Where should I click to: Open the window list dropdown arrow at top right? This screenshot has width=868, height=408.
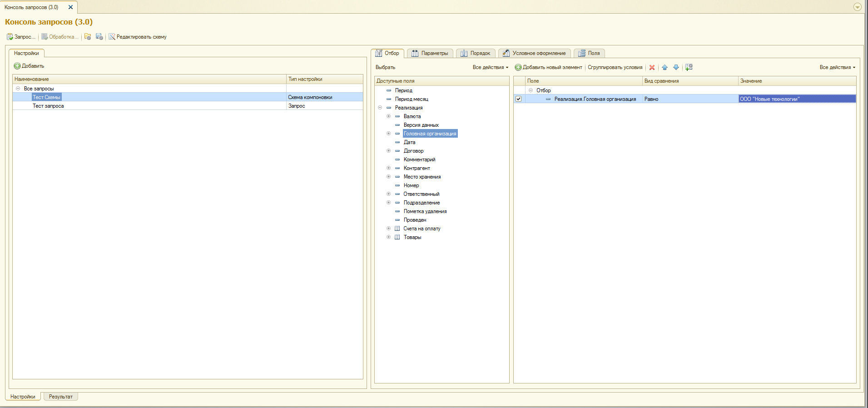(858, 7)
